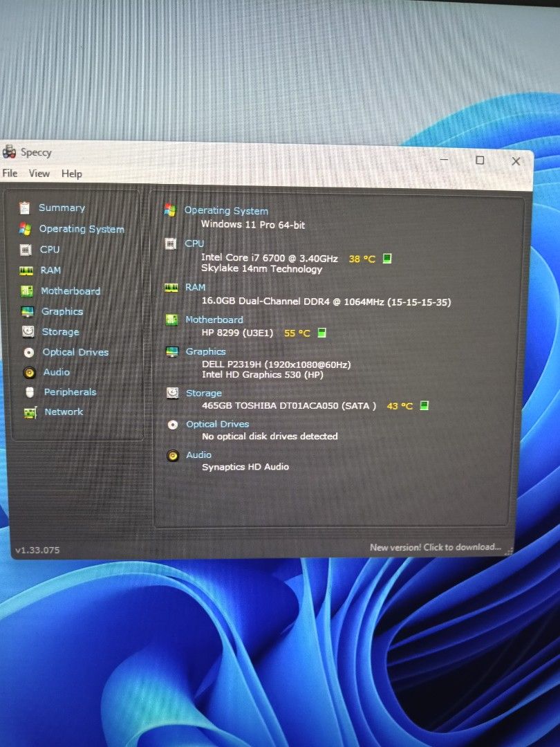The height and width of the screenshot is (747, 560).
Task: Open the Optical Drives heading link in summary
Action: pos(218,424)
